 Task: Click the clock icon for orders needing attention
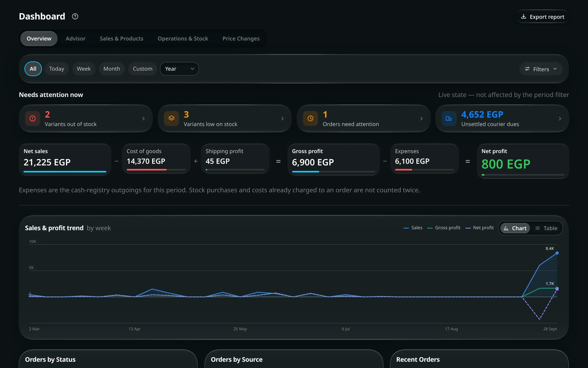(310, 118)
